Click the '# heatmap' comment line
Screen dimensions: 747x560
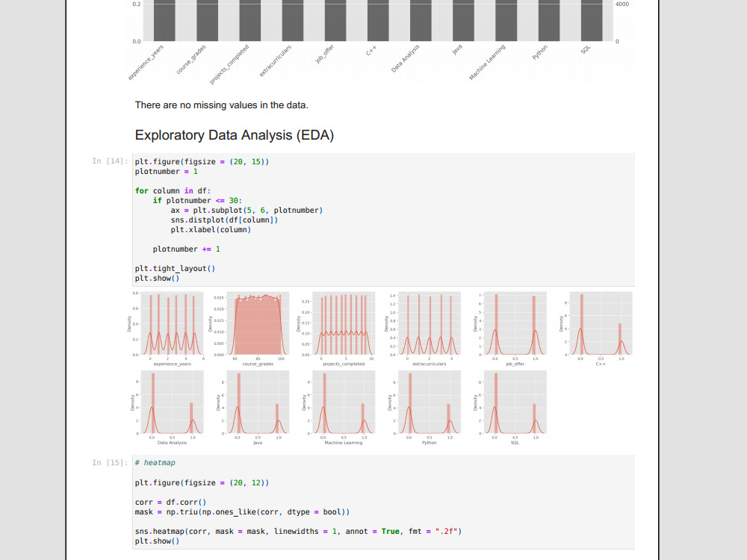155,462
